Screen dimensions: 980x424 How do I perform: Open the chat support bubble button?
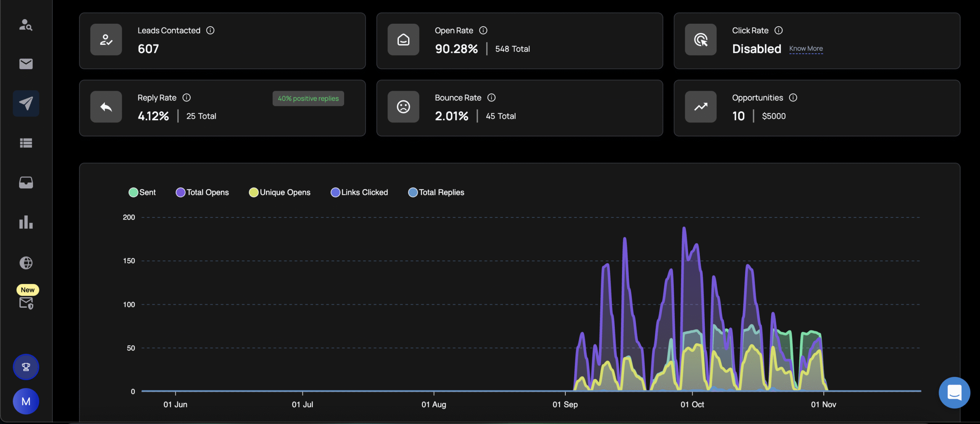(954, 393)
